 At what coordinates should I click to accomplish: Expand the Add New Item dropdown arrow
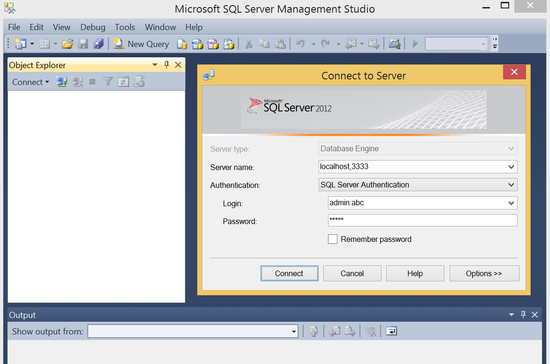click(55, 44)
